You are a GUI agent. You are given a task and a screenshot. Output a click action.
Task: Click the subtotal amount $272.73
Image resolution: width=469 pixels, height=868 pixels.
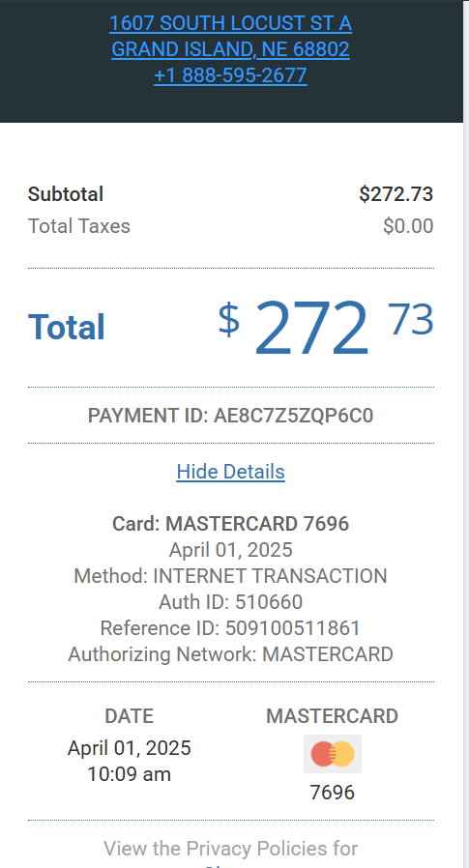pos(396,194)
